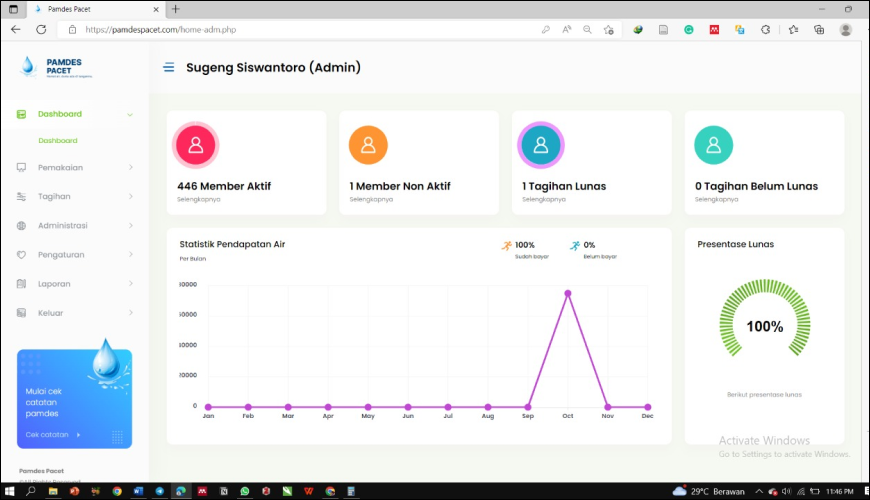The image size is (870, 500).
Task: Add page to favorites with star icon
Action: pyautogui.click(x=608, y=30)
